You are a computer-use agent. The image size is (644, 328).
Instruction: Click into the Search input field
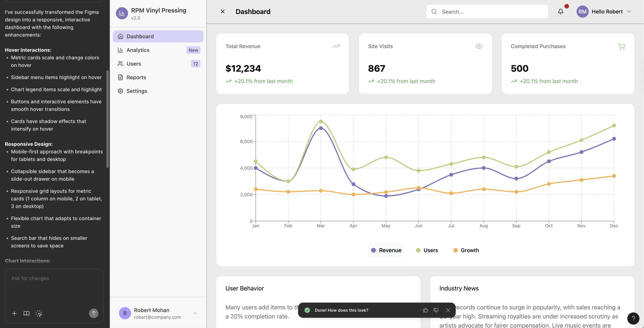(491, 12)
